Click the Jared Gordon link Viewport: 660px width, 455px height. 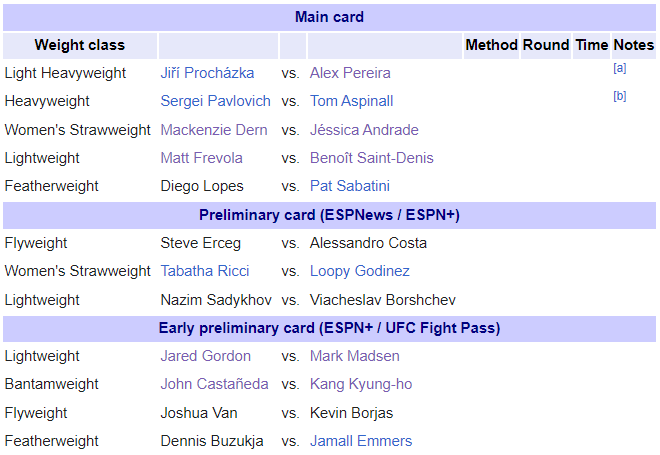(205, 356)
